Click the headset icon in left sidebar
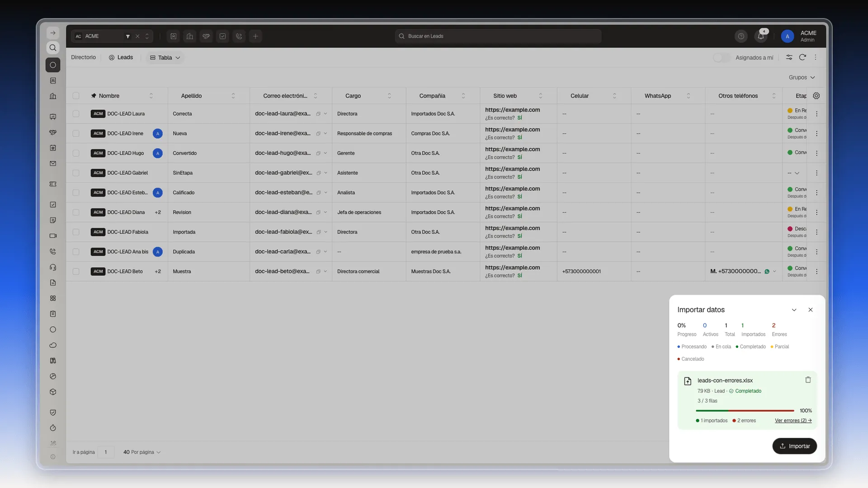The height and width of the screenshot is (488, 868). 53,267
